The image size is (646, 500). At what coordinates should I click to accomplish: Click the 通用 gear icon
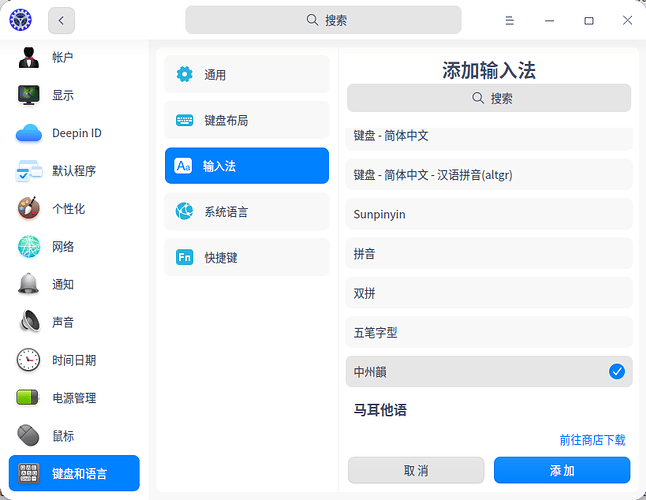click(184, 74)
